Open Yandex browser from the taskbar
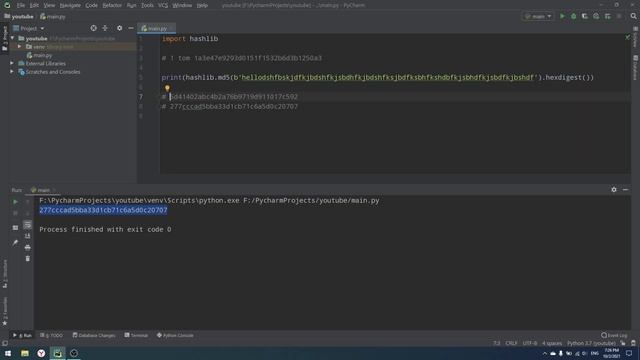This screenshot has height=360, width=640. (41, 353)
